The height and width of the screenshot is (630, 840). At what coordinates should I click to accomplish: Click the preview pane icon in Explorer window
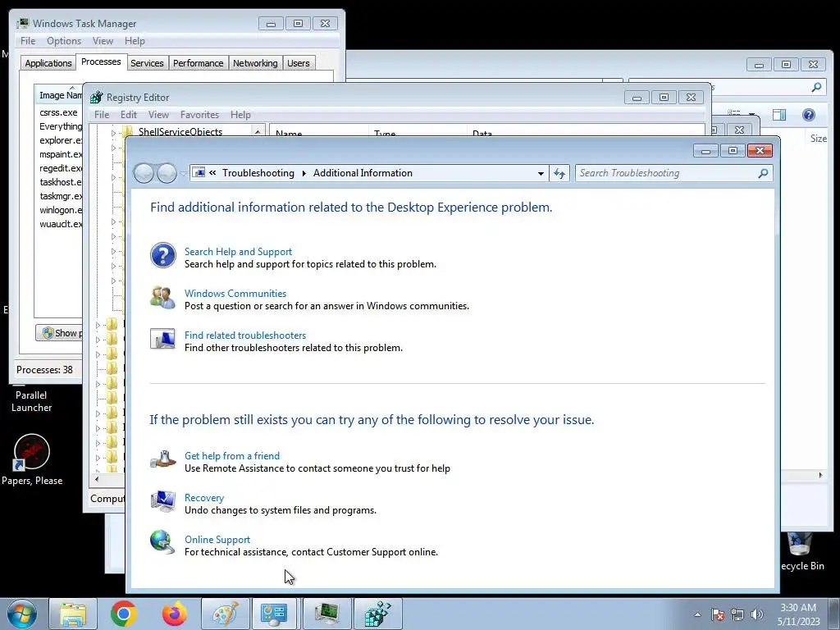(x=779, y=115)
